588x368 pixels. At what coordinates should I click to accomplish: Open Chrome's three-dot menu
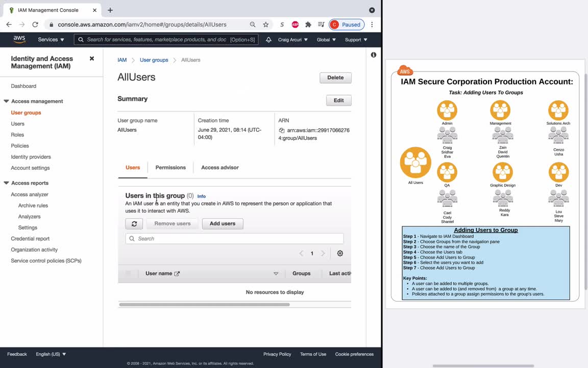pyautogui.click(x=372, y=25)
